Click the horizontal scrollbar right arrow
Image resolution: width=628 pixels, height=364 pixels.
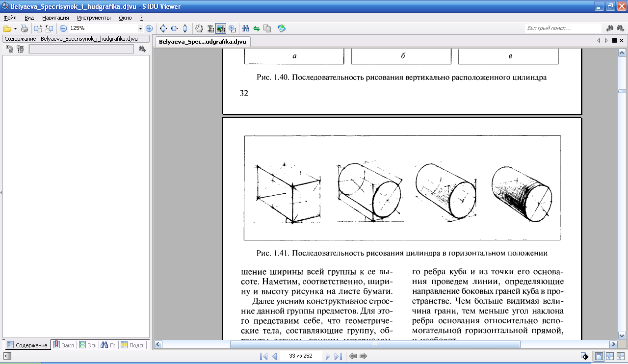(x=613, y=344)
